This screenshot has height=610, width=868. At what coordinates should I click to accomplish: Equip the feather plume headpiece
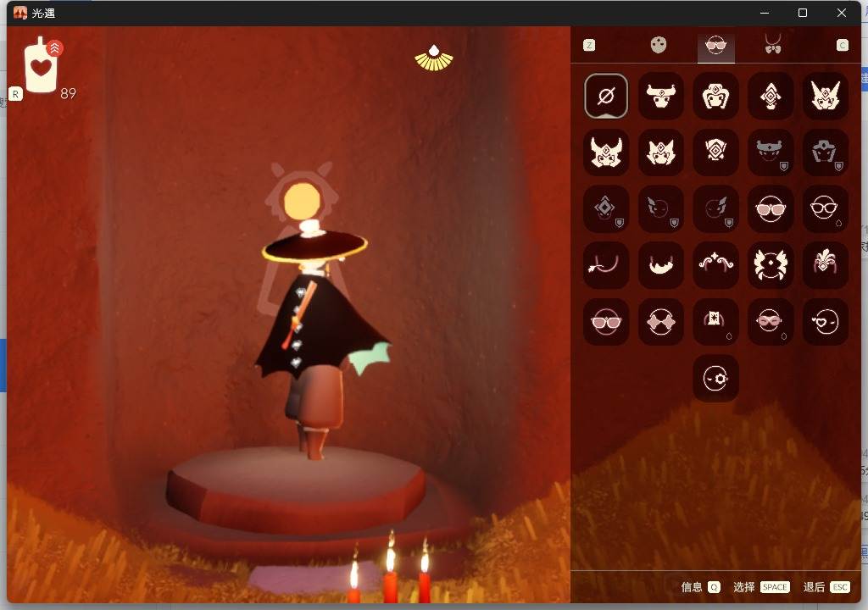tap(826, 265)
